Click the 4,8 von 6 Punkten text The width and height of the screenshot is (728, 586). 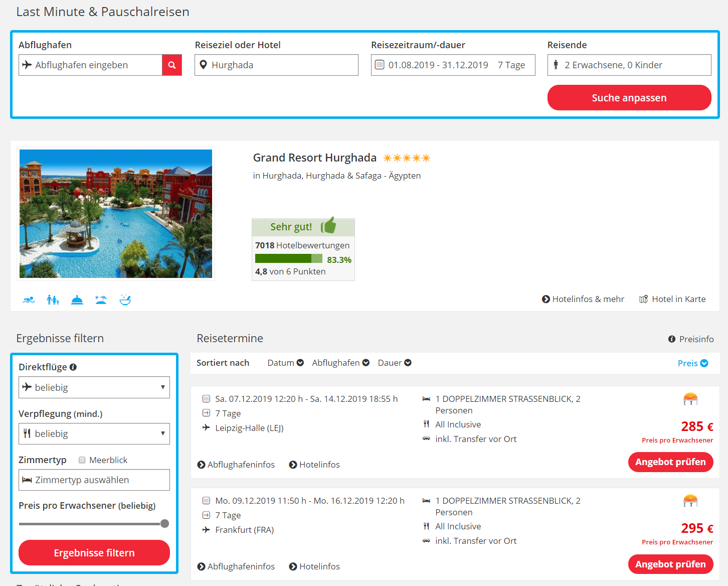(x=290, y=271)
